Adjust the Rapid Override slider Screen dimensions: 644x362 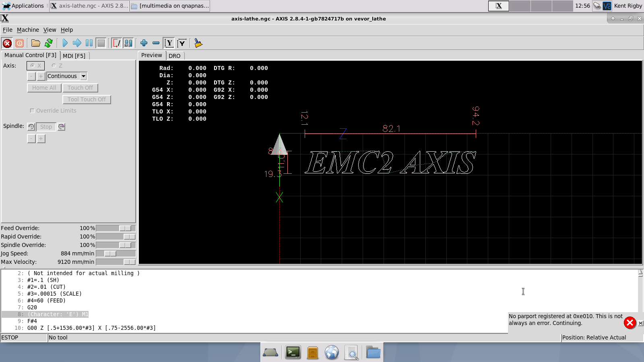[x=116, y=237]
